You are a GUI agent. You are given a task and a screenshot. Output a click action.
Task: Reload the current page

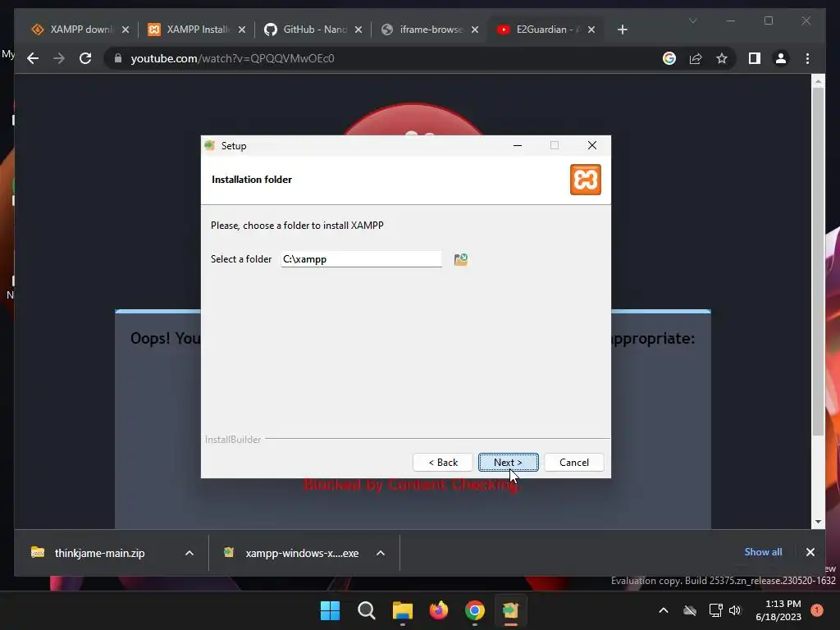tap(85, 58)
